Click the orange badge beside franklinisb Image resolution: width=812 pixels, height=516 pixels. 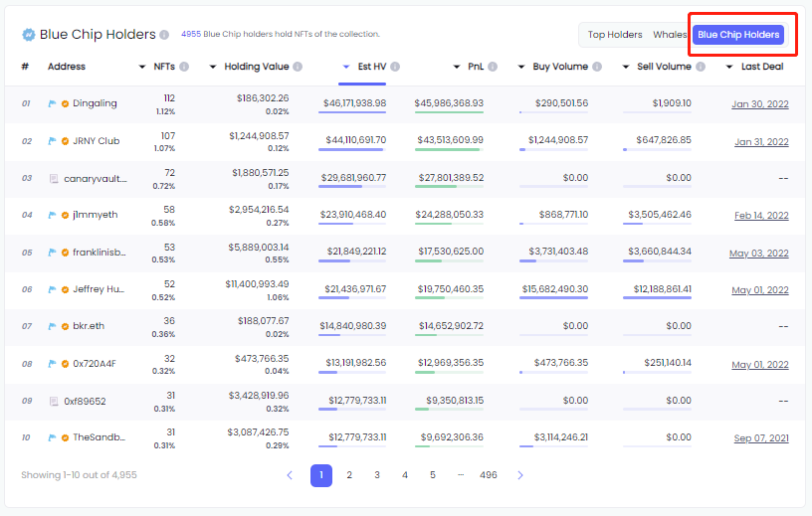tap(65, 253)
